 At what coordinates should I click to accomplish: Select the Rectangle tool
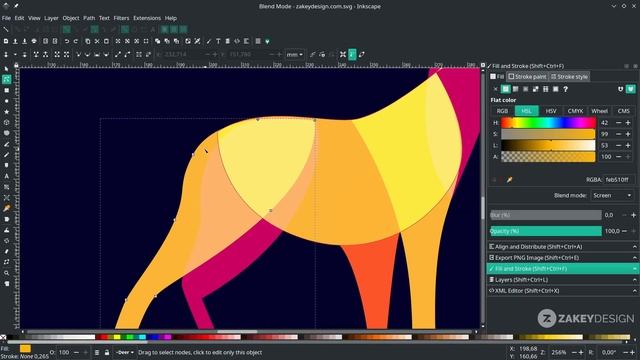click(6, 90)
